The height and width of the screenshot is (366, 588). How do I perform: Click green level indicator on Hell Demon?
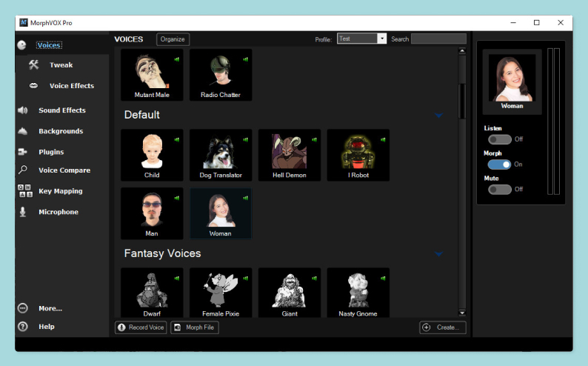pos(314,139)
